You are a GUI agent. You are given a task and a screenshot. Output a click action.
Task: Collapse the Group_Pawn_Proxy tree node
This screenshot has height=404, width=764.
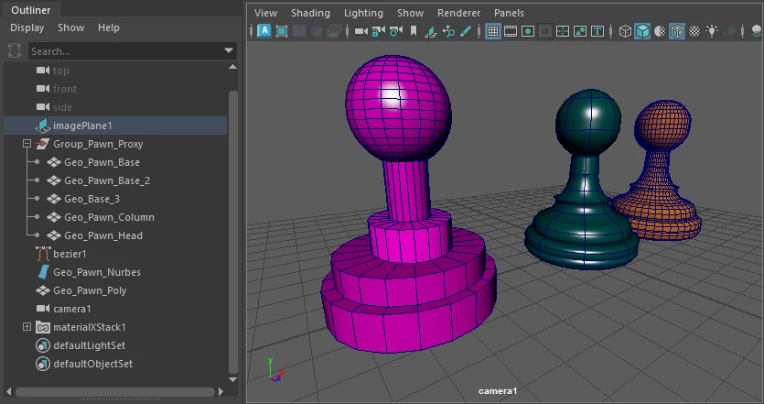click(x=27, y=144)
